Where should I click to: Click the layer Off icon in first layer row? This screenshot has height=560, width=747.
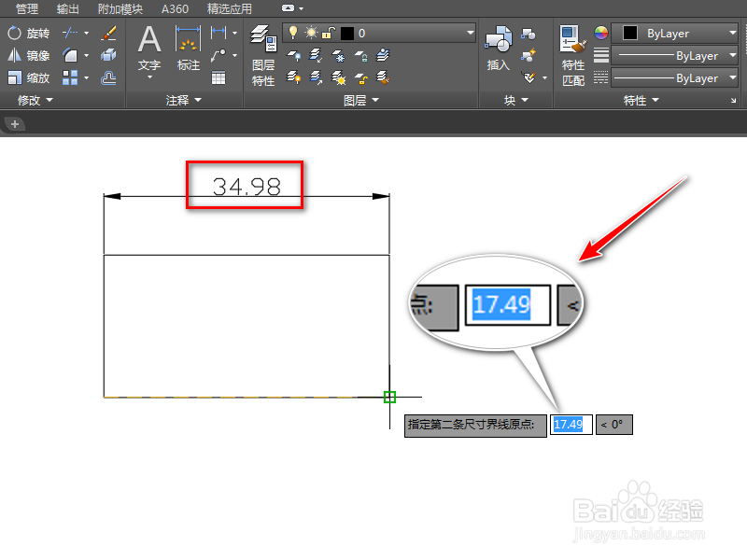click(x=293, y=56)
